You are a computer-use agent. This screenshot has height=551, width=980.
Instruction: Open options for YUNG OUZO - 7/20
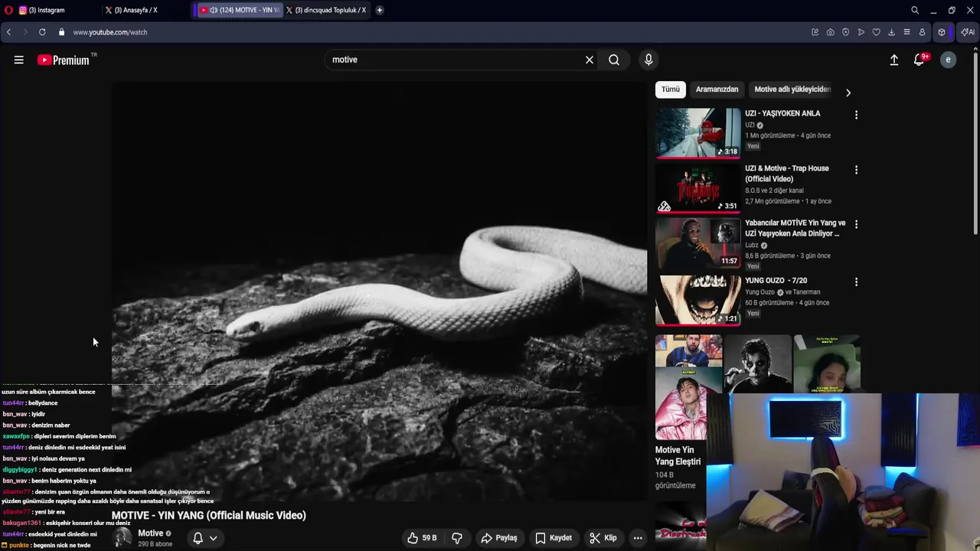click(x=856, y=282)
